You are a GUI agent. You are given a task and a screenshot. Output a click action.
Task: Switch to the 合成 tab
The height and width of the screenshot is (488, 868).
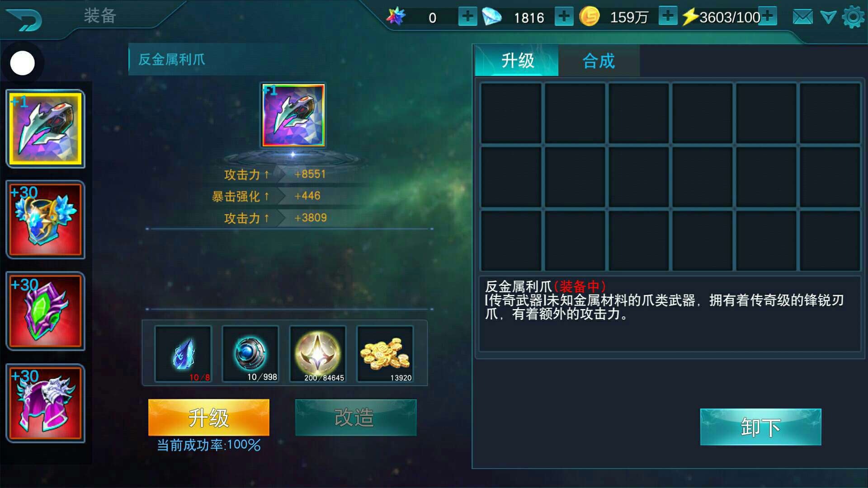(x=599, y=61)
